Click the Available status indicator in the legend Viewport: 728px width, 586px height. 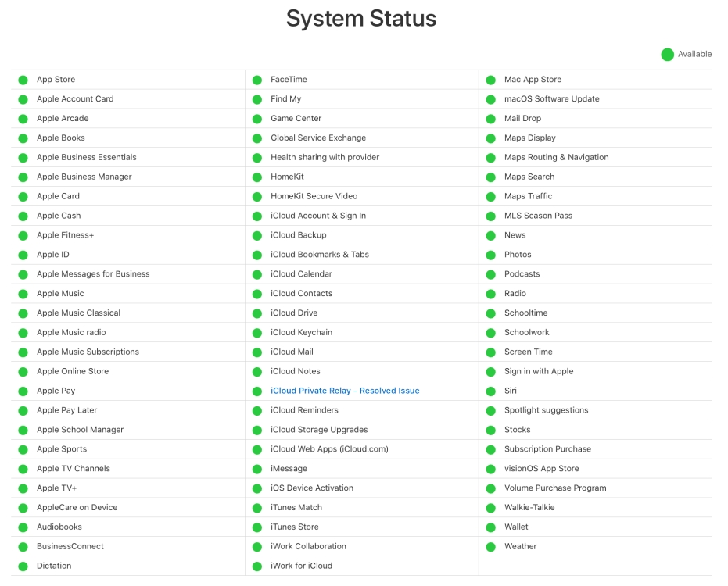pos(667,54)
